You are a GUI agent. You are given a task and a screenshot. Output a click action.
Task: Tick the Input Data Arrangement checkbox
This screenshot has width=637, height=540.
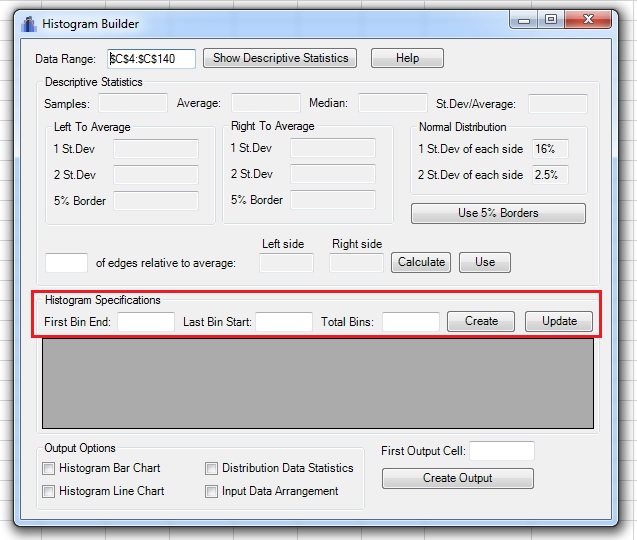tap(211, 492)
